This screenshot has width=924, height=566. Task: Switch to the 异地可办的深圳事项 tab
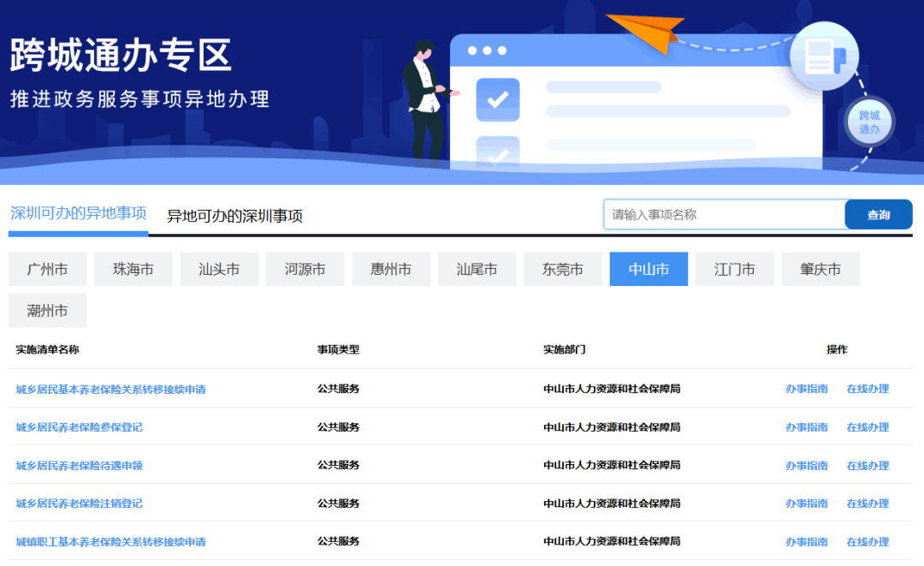pos(228,216)
